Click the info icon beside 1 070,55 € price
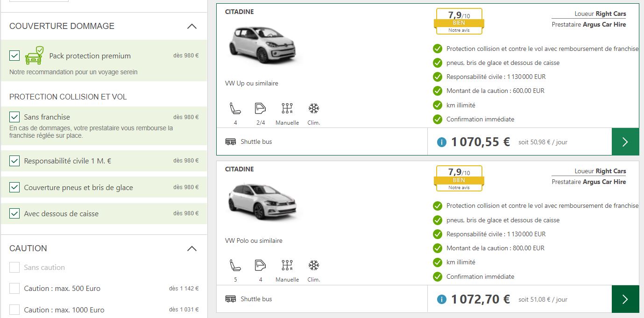The width and height of the screenshot is (644, 318). [441, 142]
